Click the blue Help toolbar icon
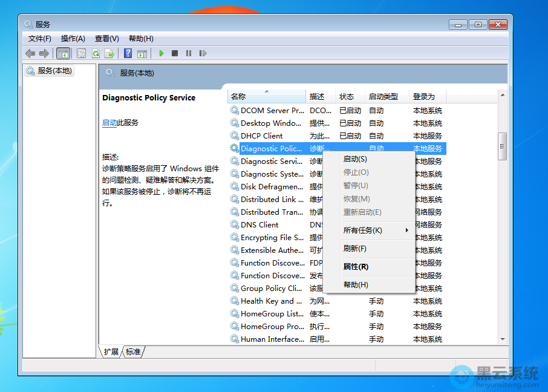 point(128,53)
